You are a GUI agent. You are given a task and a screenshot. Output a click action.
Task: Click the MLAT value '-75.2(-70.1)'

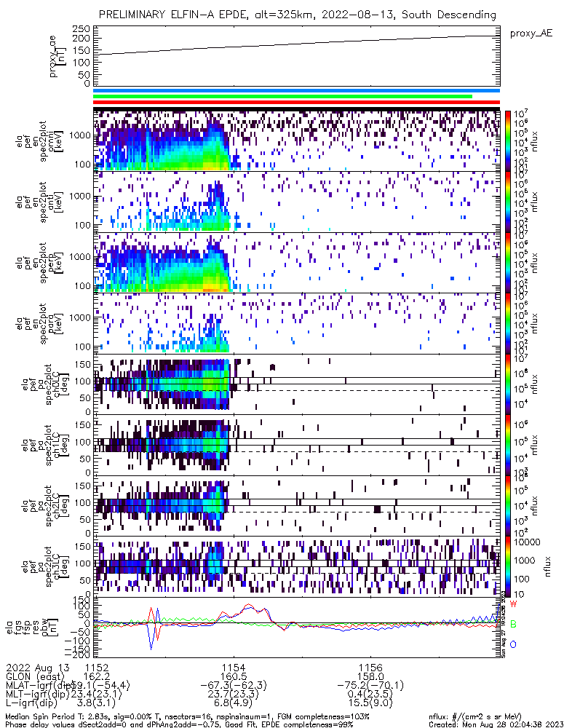[x=370, y=685]
